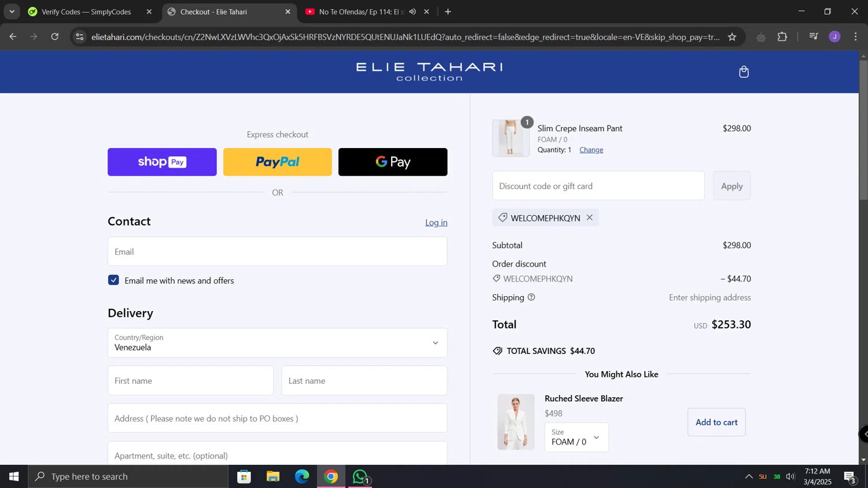The height and width of the screenshot is (488, 868).
Task: Focus the Discount code or gift card field
Action: [x=598, y=186]
